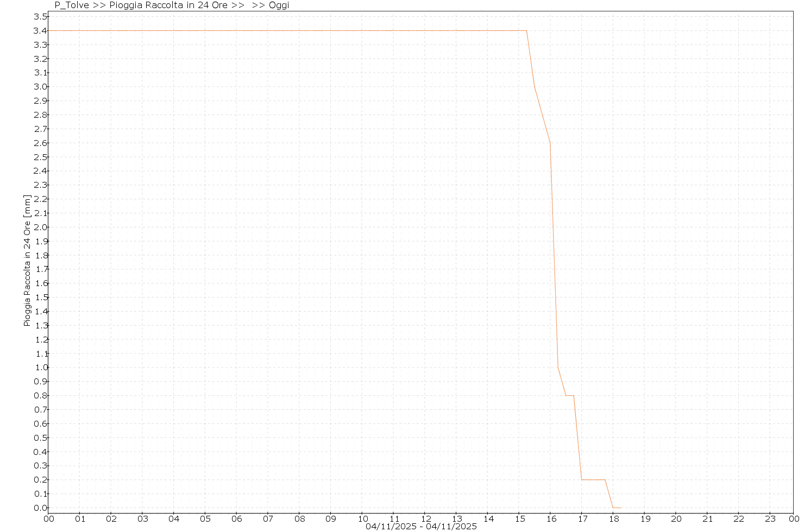Click the 3.4 value on y-axis

(40, 31)
